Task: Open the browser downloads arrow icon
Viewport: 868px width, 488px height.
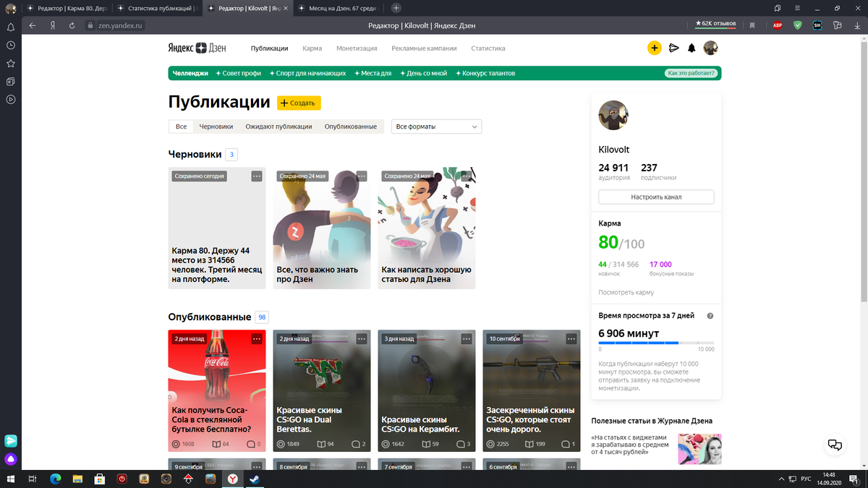Action: (857, 25)
